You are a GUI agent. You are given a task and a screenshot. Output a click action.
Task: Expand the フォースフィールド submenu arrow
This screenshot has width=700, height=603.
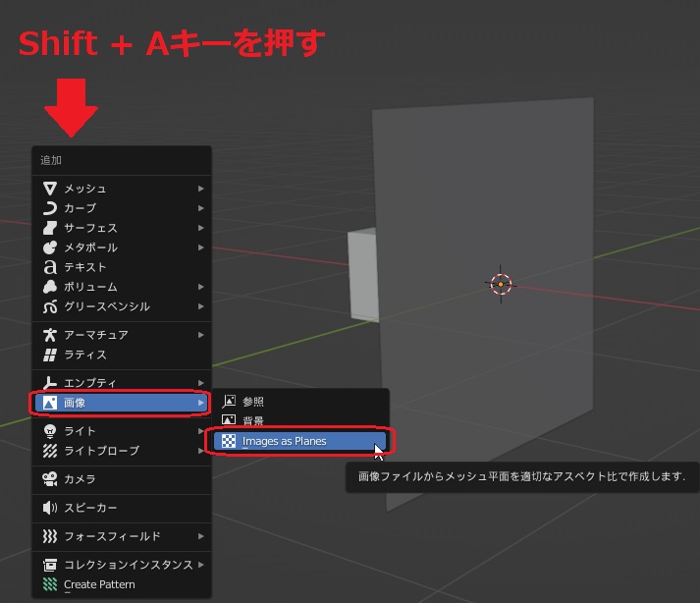coord(201,536)
